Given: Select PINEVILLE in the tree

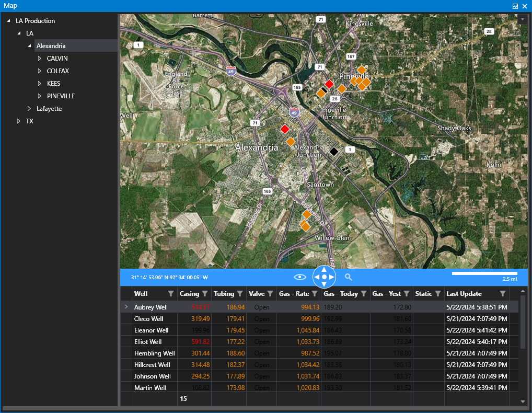Looking at the screenshot, I should (61, 96).
